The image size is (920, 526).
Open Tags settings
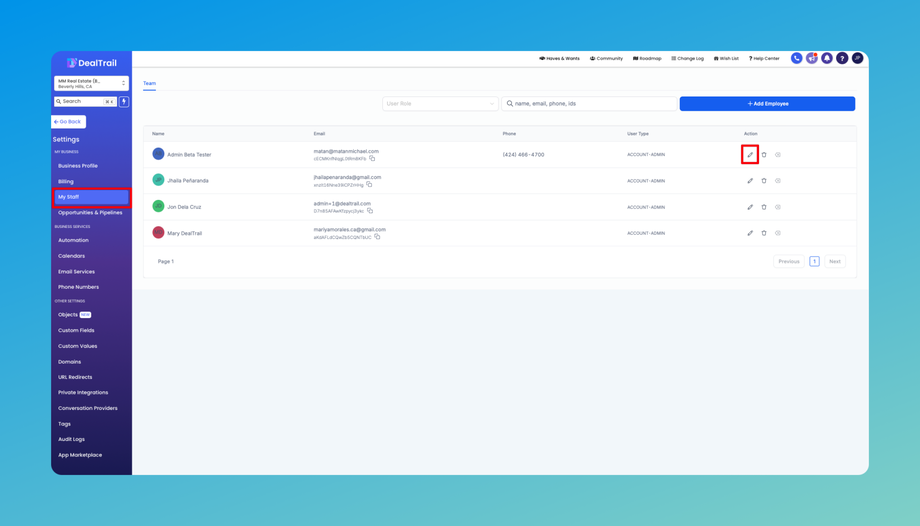click(64, 424)
